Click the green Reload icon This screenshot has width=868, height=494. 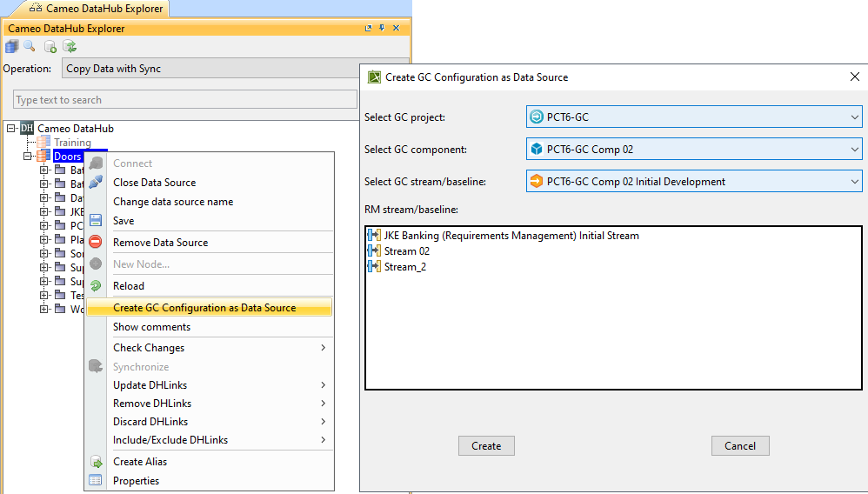(x=96, y=286)
